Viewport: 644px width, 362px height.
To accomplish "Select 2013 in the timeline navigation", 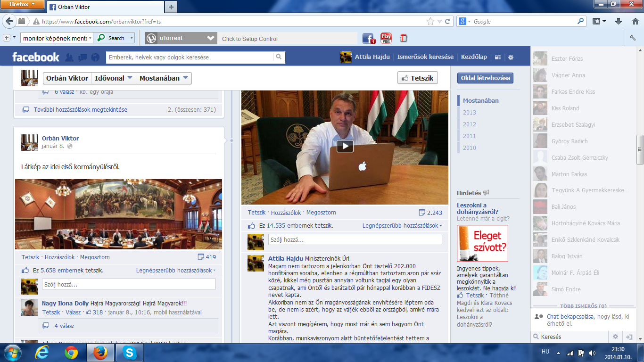I will click(x=469, y=112).
